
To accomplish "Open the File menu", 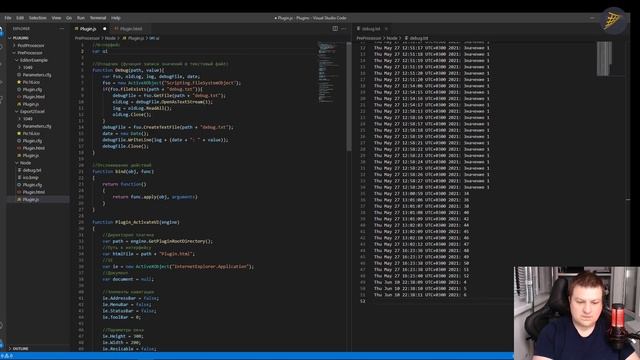I will (x=8, y=18).
